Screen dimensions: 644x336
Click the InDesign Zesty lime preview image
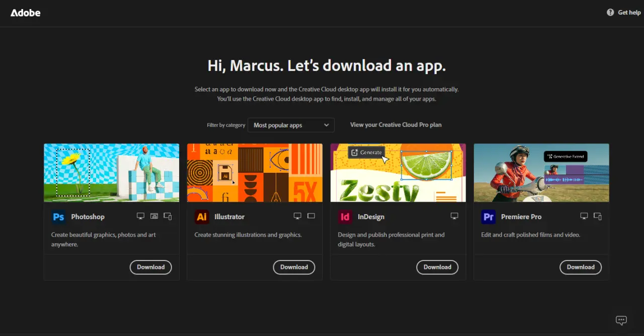[x=398, y=173]
